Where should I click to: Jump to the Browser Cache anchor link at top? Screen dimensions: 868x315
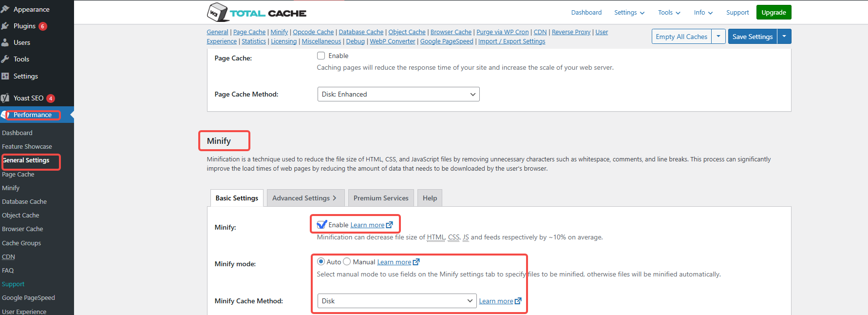click(451, 32)
